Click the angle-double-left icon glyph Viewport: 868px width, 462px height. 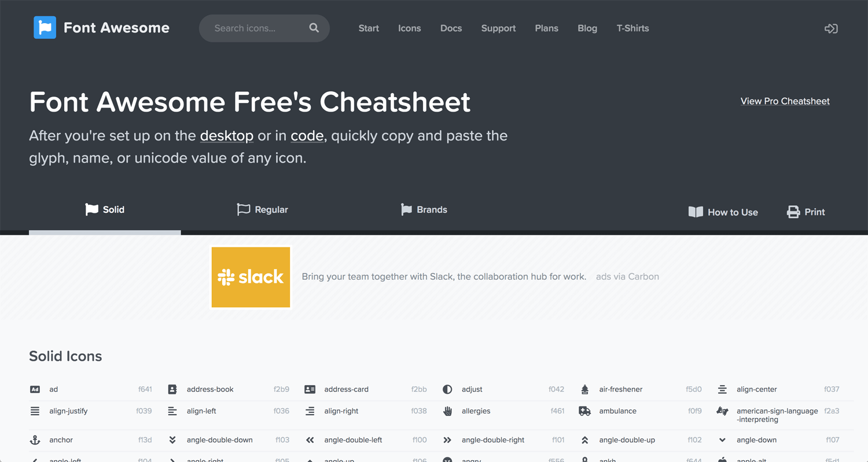coord(310,440)
